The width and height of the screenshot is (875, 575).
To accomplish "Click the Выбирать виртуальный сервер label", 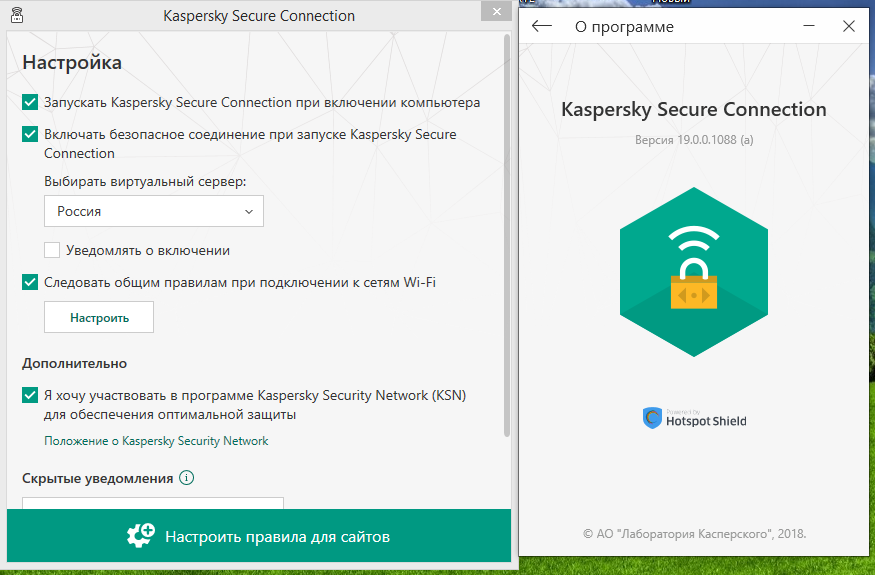I will (145, 181).
